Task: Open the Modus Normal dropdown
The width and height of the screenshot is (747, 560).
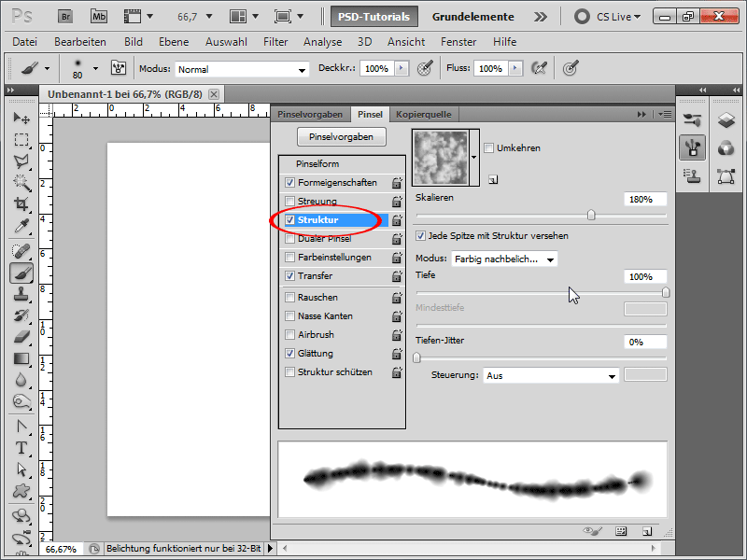Action: tap(242, 69)
